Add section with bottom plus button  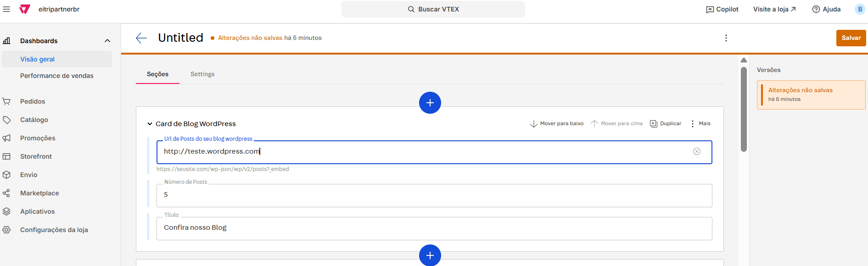click(x=430, y=255)
